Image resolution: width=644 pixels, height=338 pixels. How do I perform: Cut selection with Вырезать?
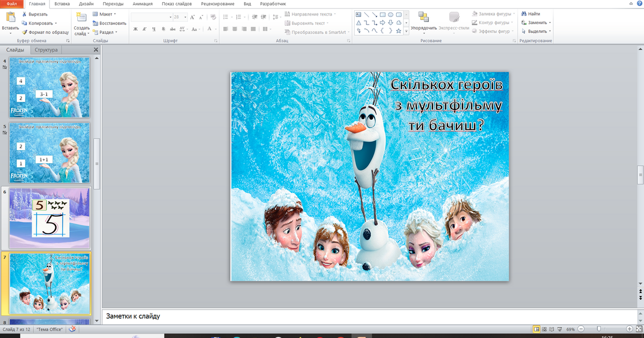tap(35, 14)
